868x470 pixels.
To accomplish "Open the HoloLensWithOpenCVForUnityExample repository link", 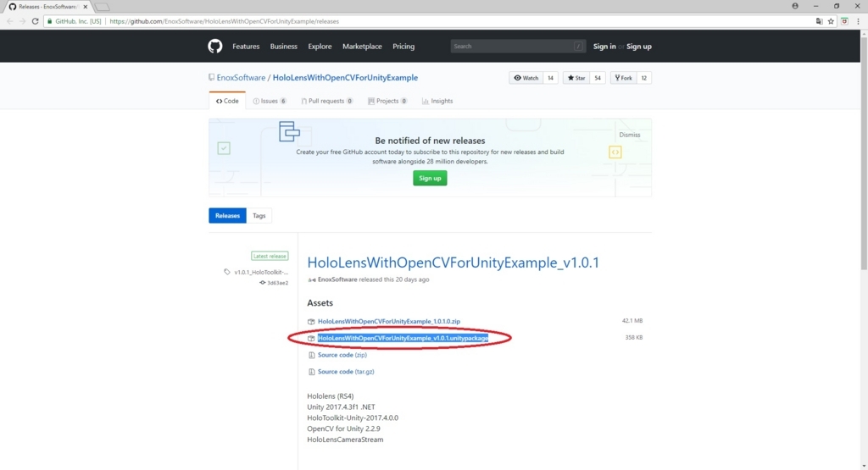I will (x=346, y=77).
